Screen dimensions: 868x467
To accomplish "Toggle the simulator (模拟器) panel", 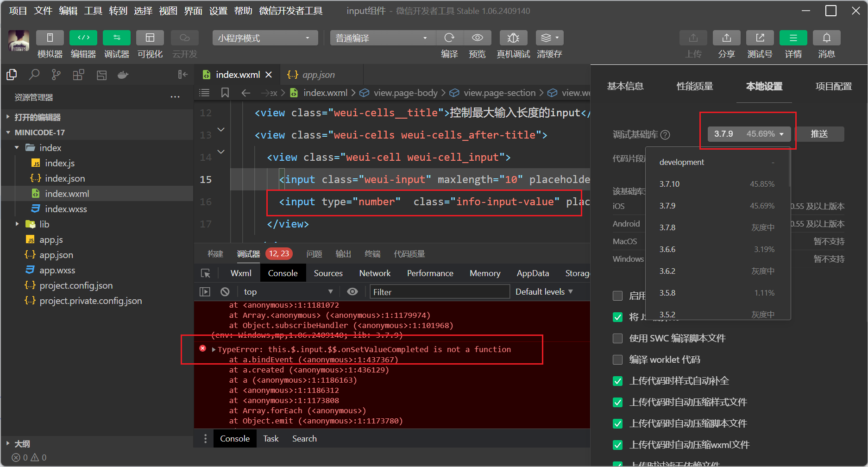I will pos(50,38).
